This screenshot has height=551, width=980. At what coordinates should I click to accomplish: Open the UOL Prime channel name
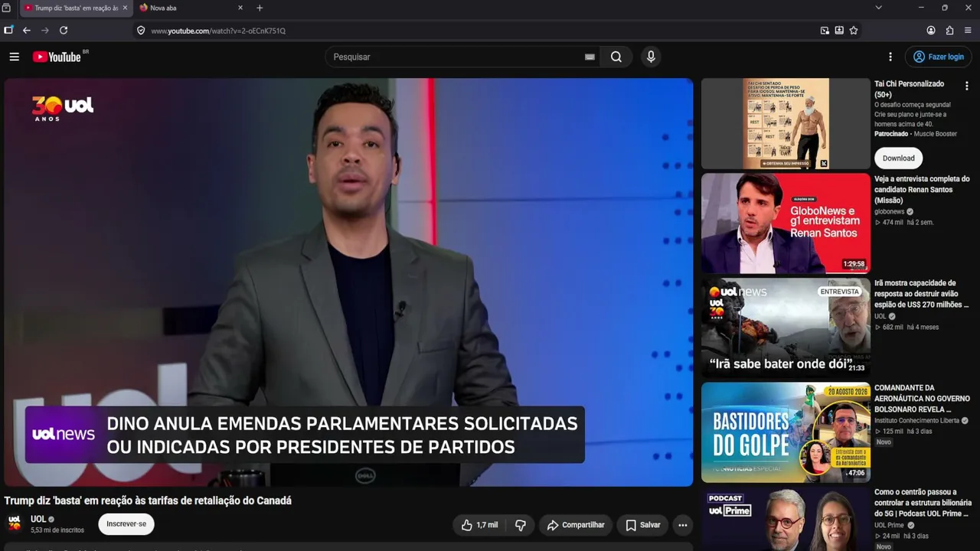coord(890,526)
